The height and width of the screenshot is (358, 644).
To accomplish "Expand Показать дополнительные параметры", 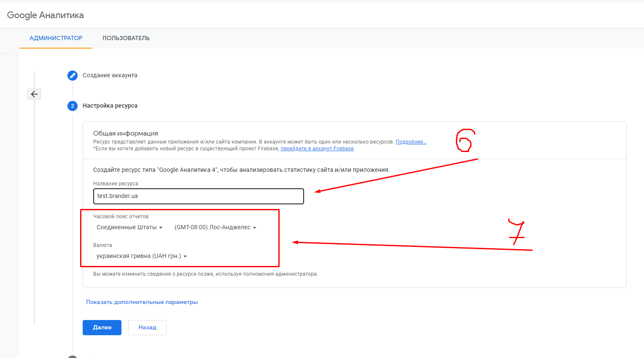I will click(142, 302).
